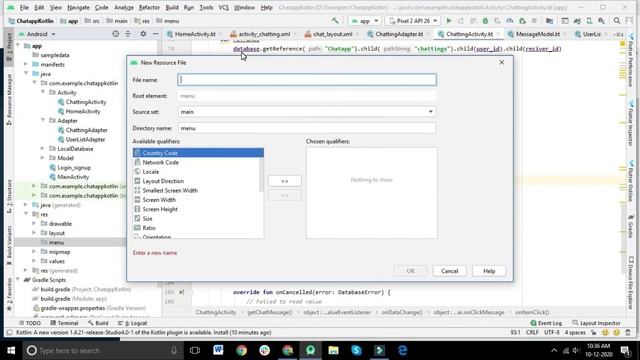Screen dimensions: 640x360
Task: Expand the LocalDatabase package
Action: click(43, 149)
